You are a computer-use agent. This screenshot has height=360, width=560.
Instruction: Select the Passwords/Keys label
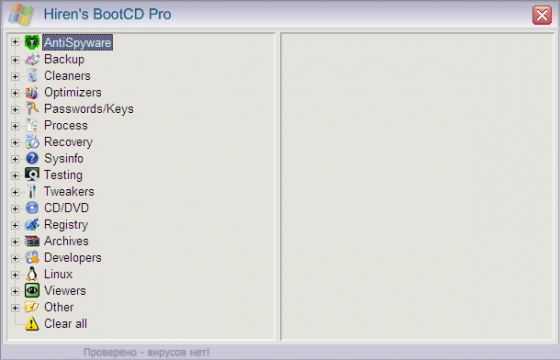(89, 109)
